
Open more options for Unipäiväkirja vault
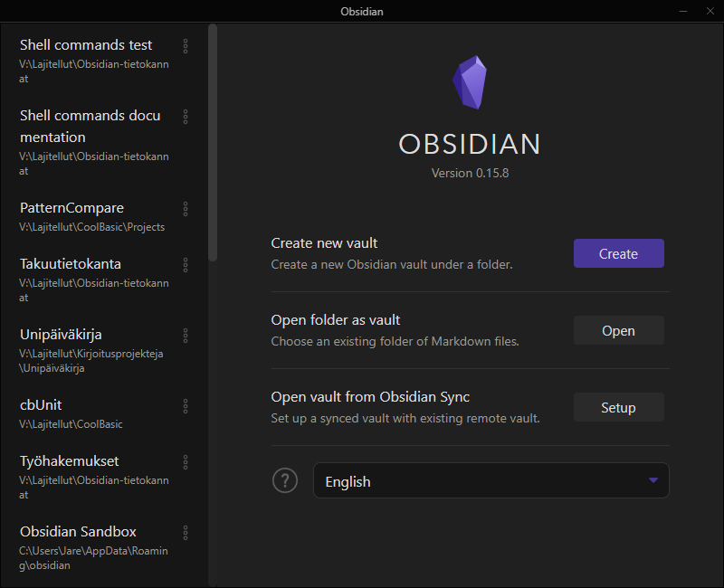(x=186, y=336)
